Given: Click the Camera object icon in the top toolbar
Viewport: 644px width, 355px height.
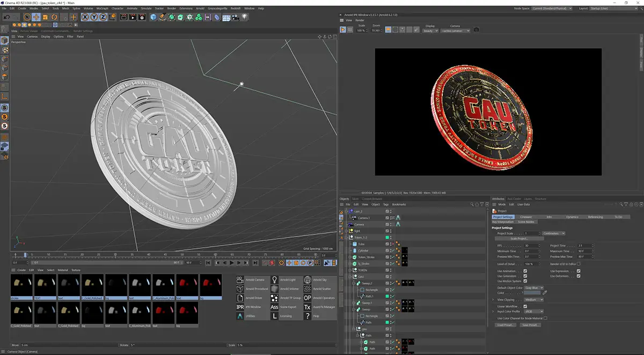Looking at the screenshot, I should click(x=235, y=17).
